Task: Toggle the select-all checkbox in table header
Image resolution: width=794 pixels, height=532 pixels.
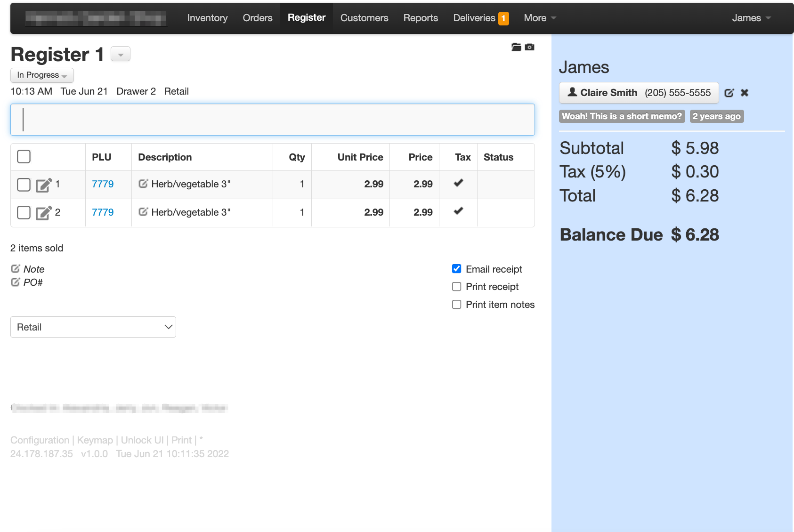Action: [x=24, y=157]
